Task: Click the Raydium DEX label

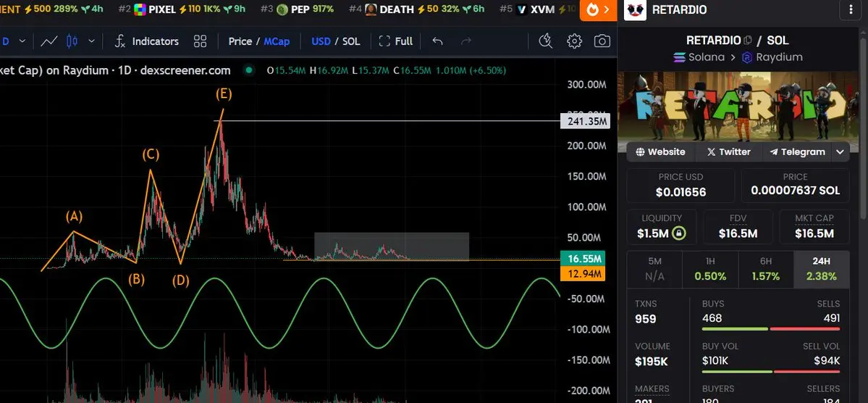Action: click(x=772, y=57)
